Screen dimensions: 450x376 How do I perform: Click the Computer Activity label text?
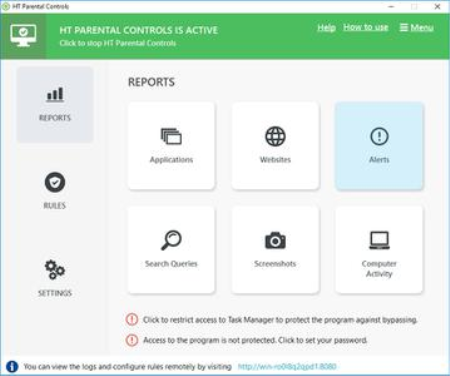(x=379, y=269)
